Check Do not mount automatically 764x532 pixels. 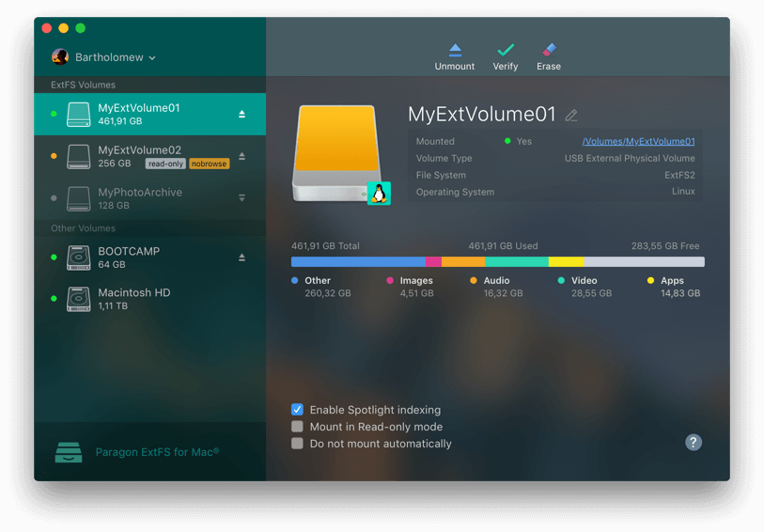click(297, 444)
